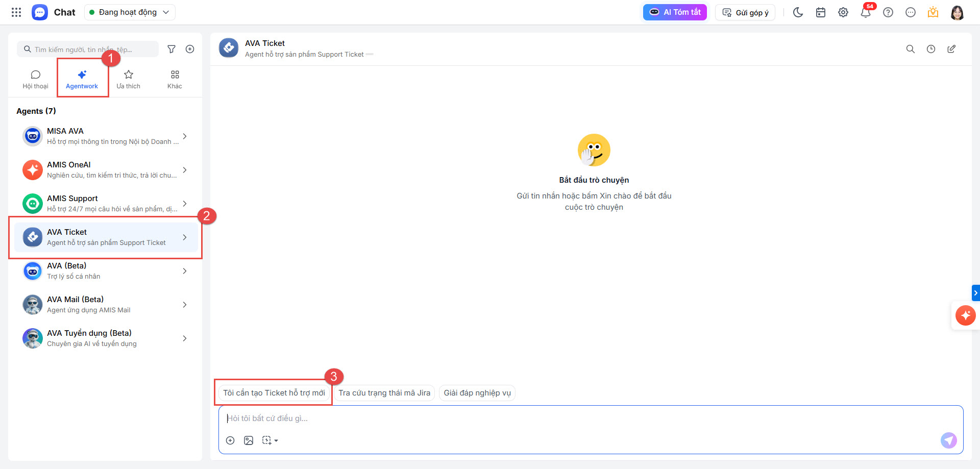Expand the MISA AVA agent chevron
The image size is (980, 469).
[185, 136]
